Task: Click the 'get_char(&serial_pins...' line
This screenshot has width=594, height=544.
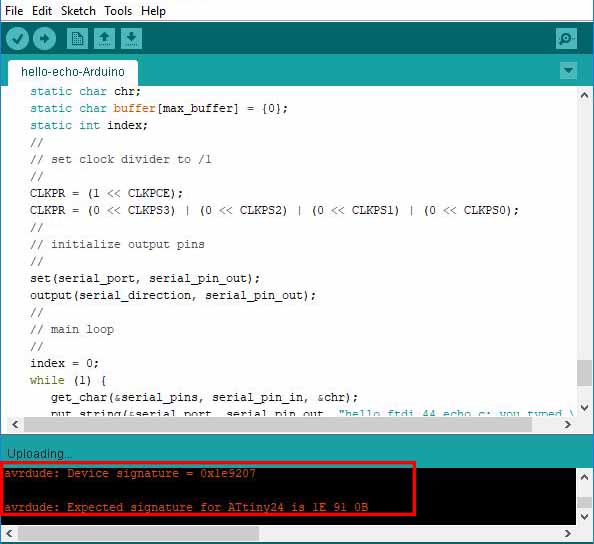Action: (204, 397)
